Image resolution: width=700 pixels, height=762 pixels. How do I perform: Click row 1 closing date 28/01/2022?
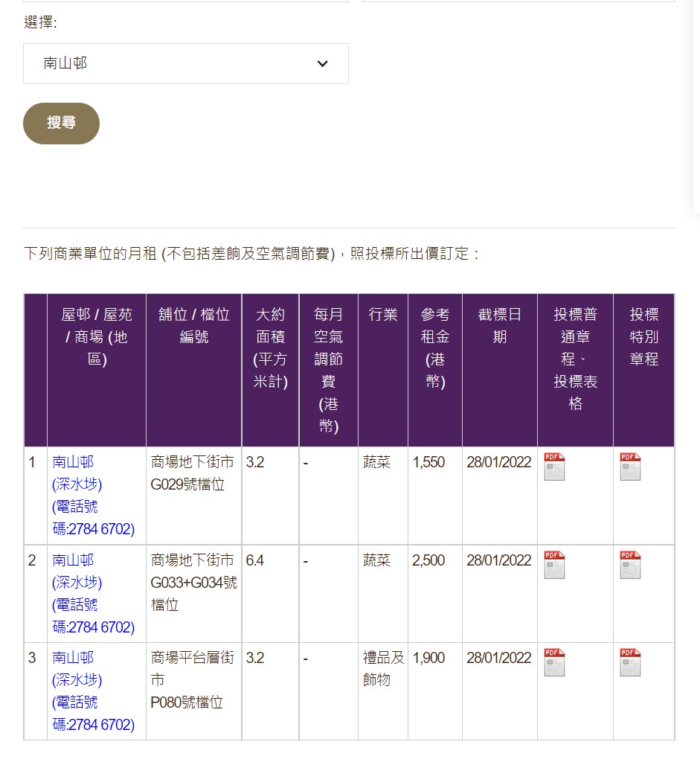click(499, 462)
